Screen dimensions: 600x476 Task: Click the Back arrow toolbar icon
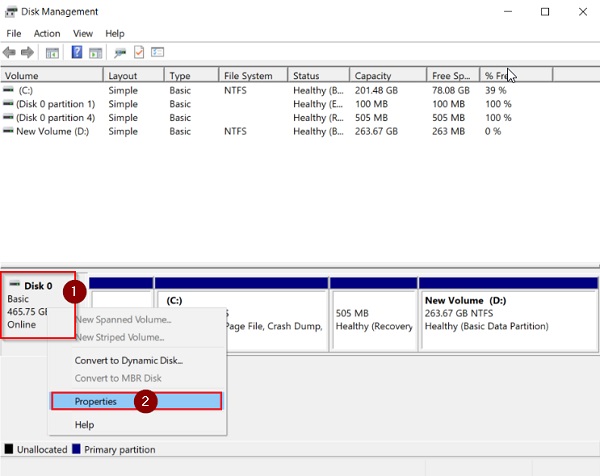[x=9, y=52]
